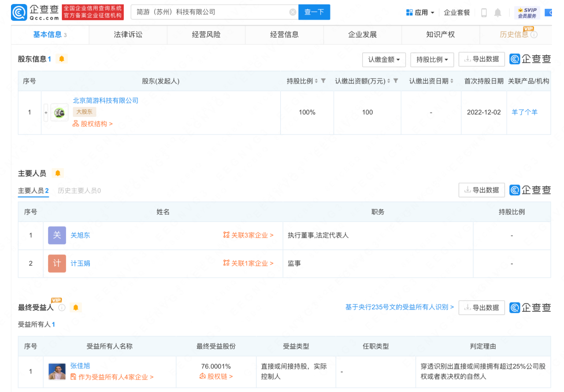Click the 企查查 logo in the 股东信息 section
The width and height of the screenshot is (564, 392).
coord(530,59)
